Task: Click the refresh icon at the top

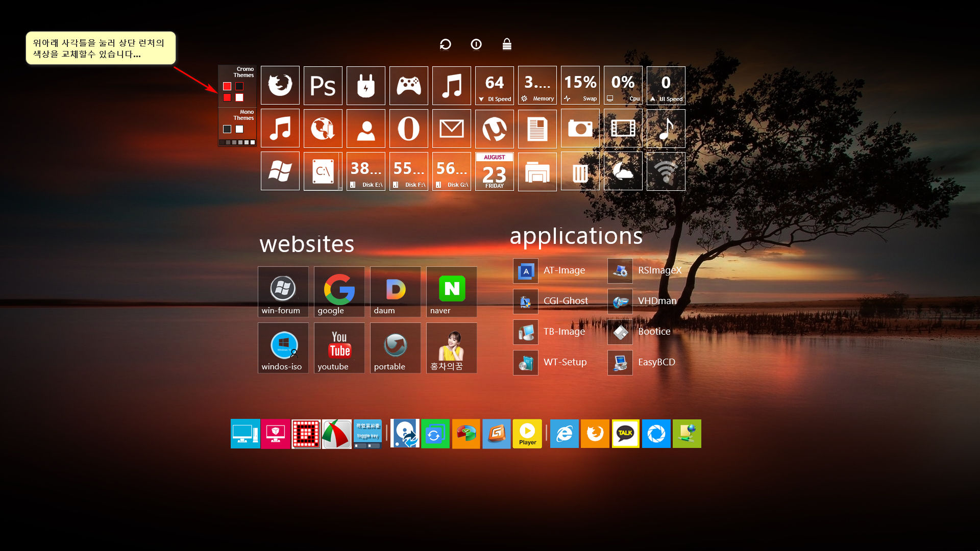Action: click(445, 44)
